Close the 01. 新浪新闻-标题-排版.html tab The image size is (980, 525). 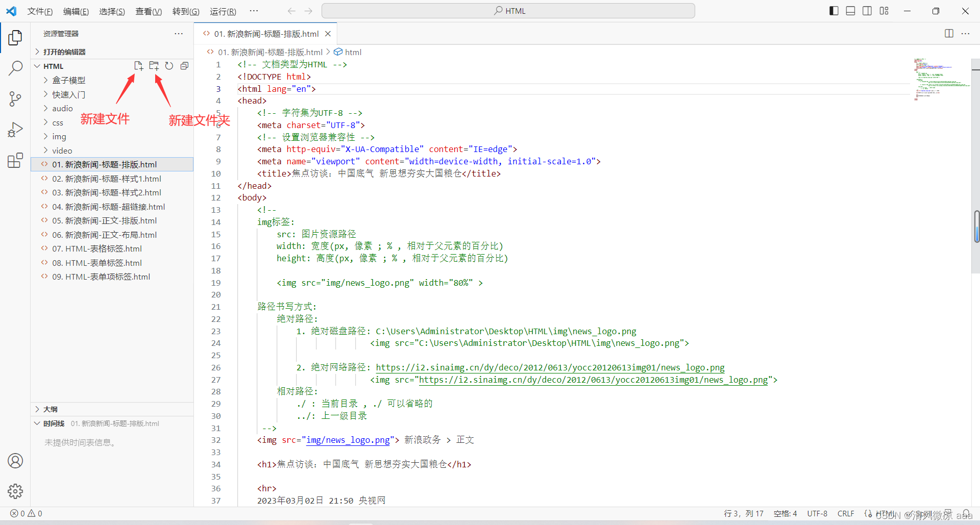[x=328, y=34]
